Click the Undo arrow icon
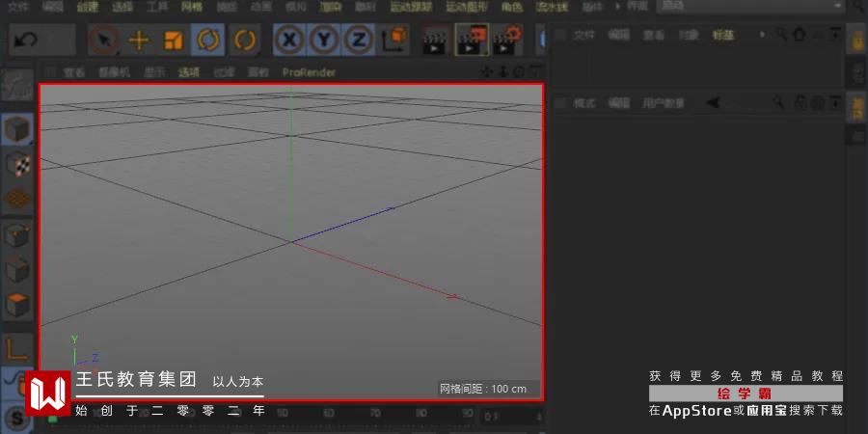The image size is (868, 434). (x=25, y=40)
